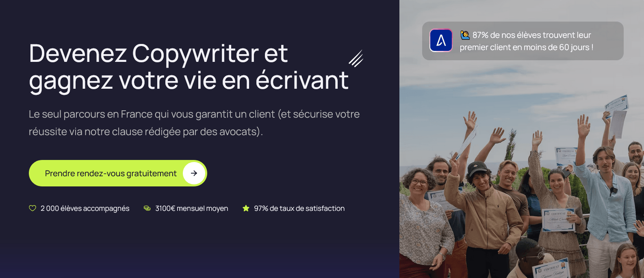The width and height of the screenshot is (644, 278).
Task: Click the decorative slash marks near headline
Action: click(356, 58)
